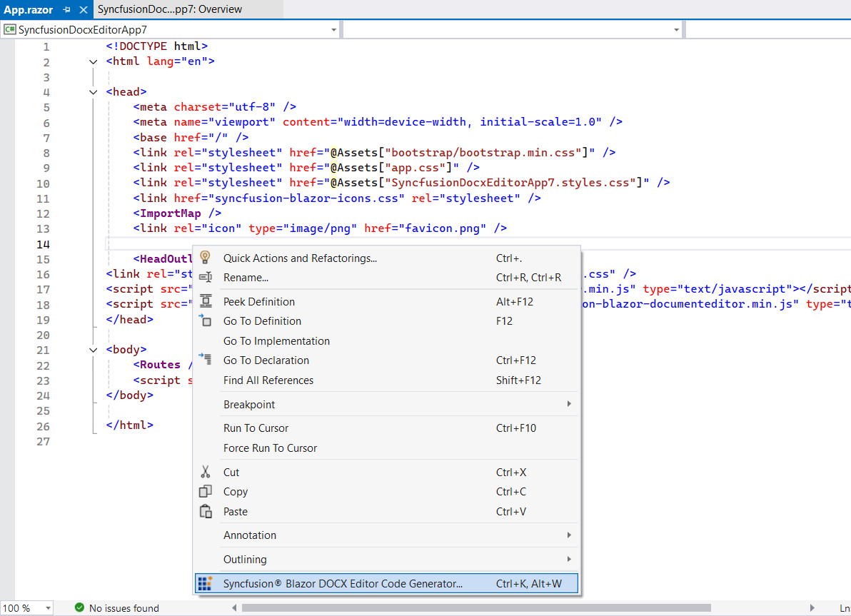Click the Go To Definition icon
The width and height of the screenshot is (851, 616).
pyautogui.click(x=206, y=320)
